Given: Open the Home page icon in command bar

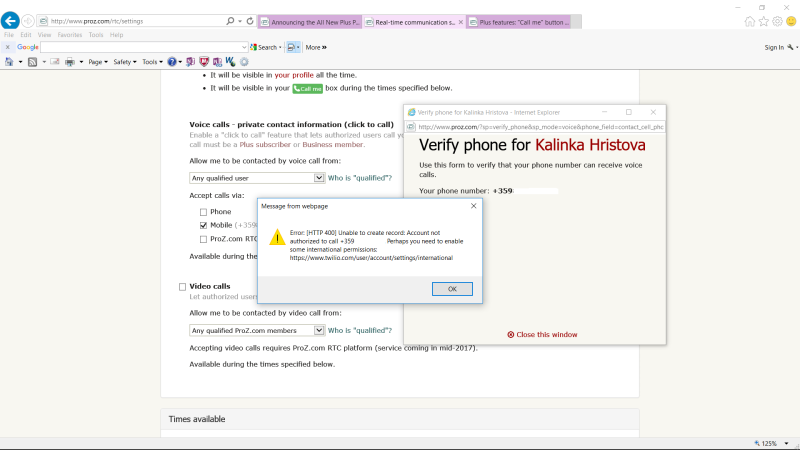Looking at the screenshot, I should pyautogui.click(x=9, y=62).
